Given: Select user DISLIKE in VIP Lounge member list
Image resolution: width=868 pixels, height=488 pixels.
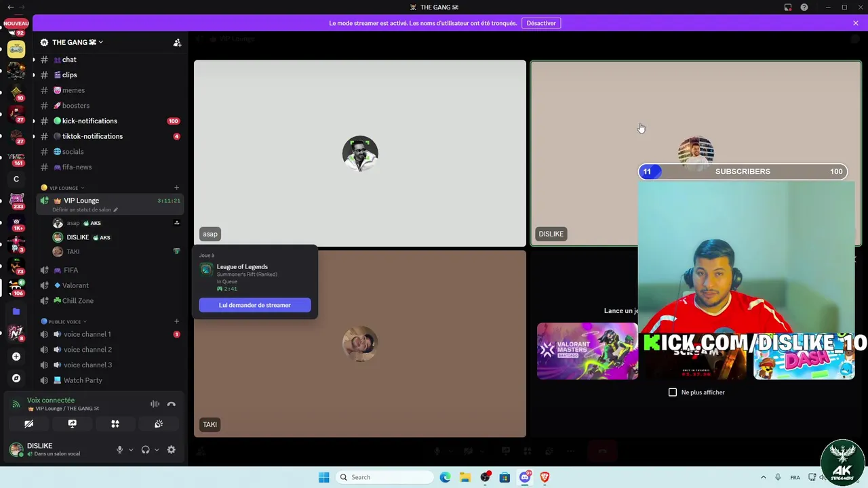Looking at the screenshot, I should point(115,237).
